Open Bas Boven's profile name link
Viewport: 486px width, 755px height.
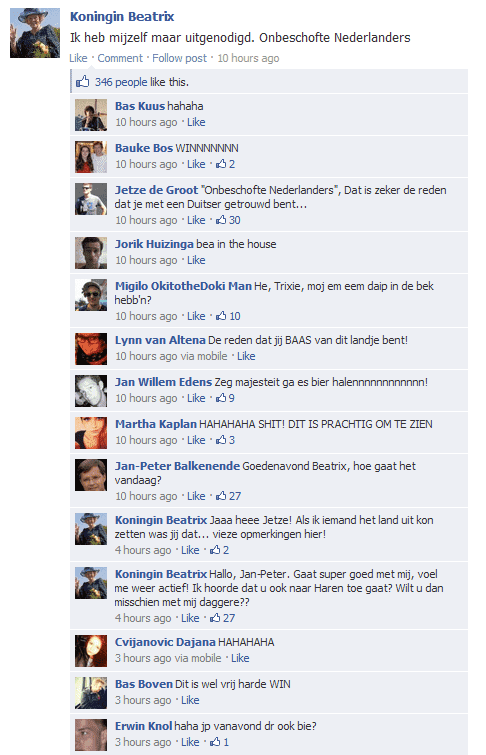(144, 684)
